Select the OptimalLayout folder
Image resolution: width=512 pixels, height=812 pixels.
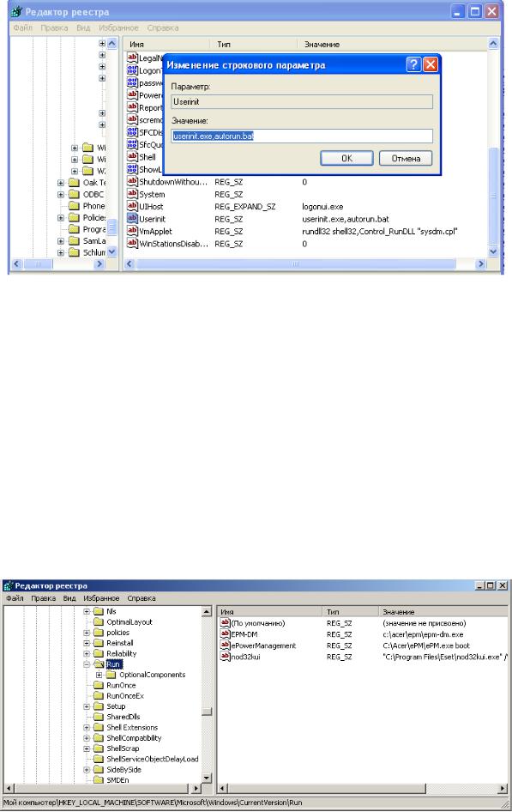click(130, 622)
